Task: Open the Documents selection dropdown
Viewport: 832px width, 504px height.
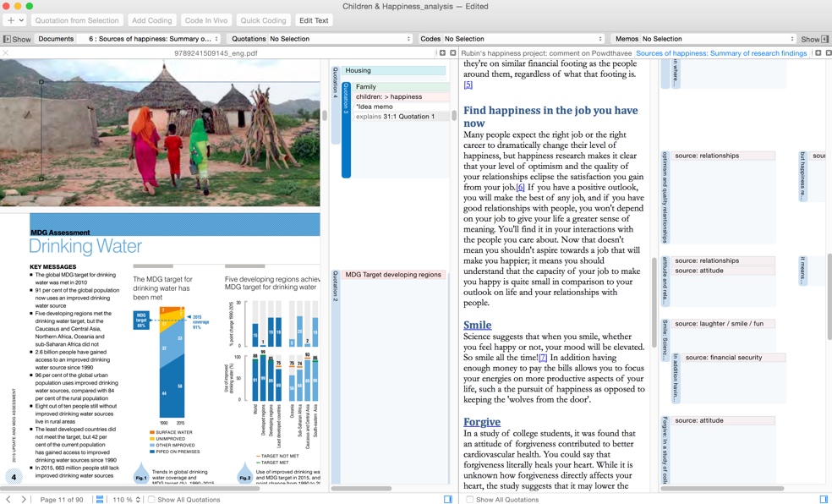Action: [x=153, y=39]
